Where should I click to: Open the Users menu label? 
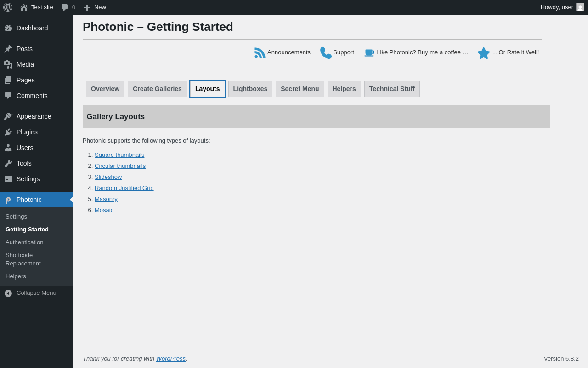(x=25, y=148)
